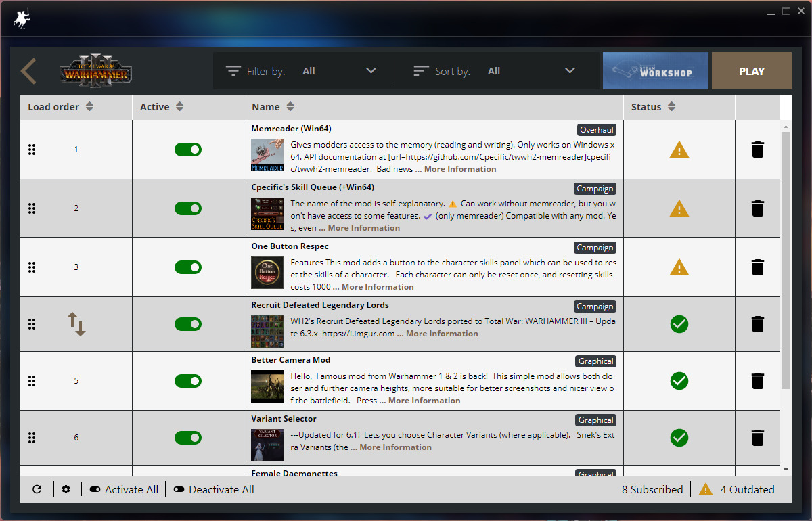Turn off Better Camera Mod
The image size is (812, 521).
click(188, 381)
